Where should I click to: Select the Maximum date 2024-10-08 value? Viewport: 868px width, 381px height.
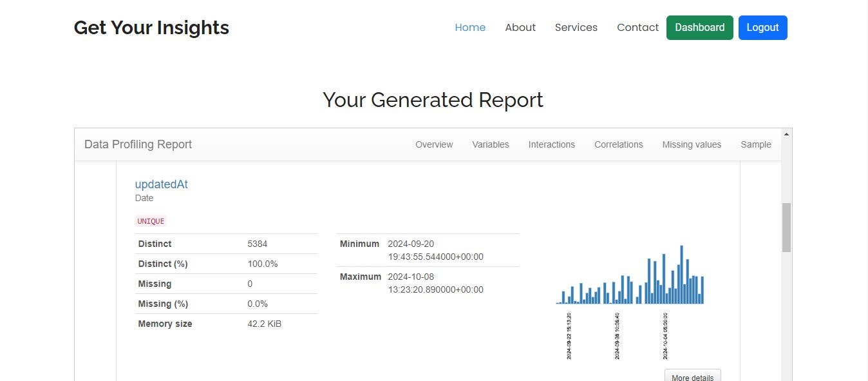click(x=435, y=283)
